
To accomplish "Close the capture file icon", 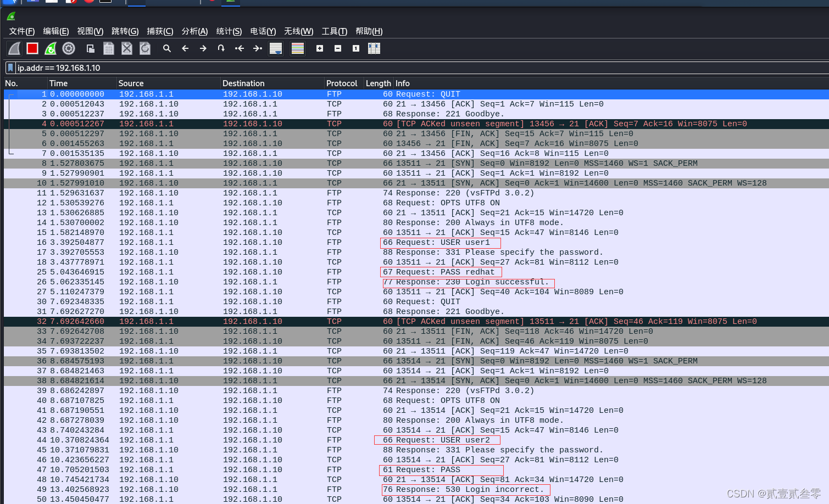I will click(x=127, y=48).
